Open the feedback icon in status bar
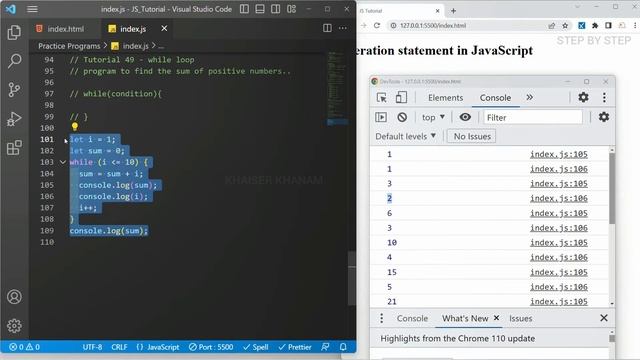This screenshot has width=640, height=360. [325, 347]
